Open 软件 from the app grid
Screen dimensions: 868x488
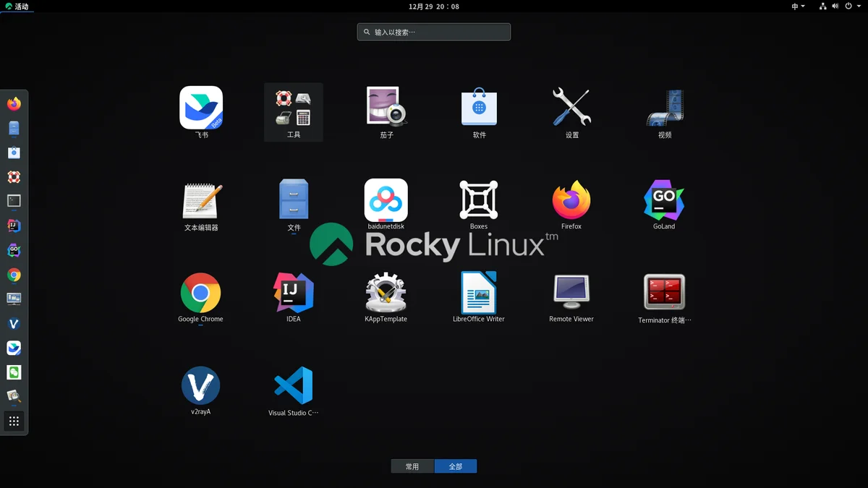(479, 113)
